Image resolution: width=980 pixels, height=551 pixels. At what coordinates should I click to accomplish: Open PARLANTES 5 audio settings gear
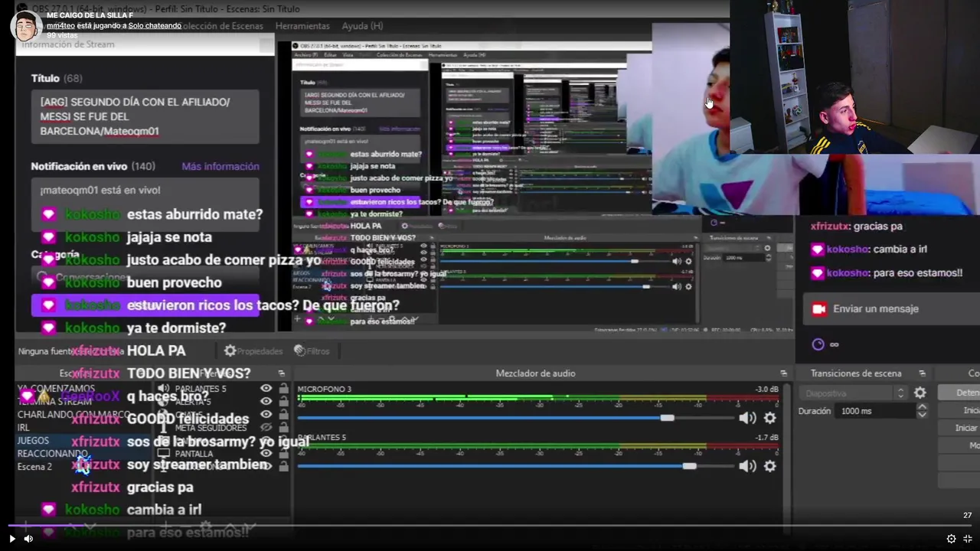(770, 466)
